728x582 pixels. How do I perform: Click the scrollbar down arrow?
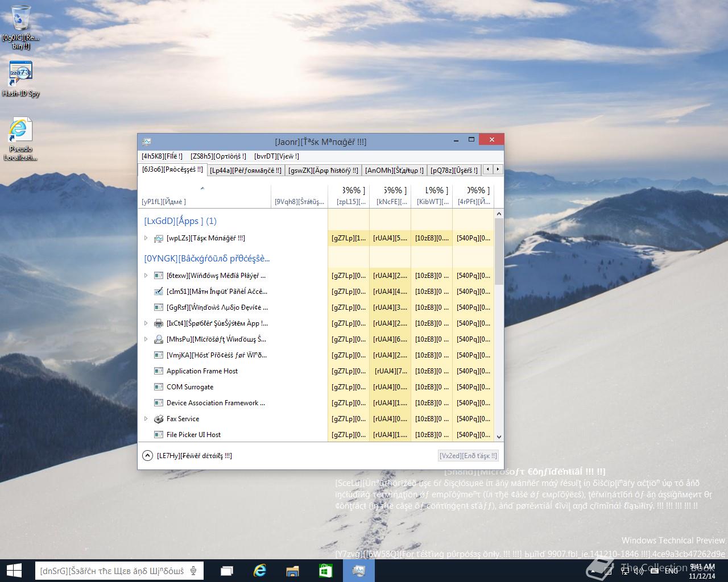coord(499,437)
